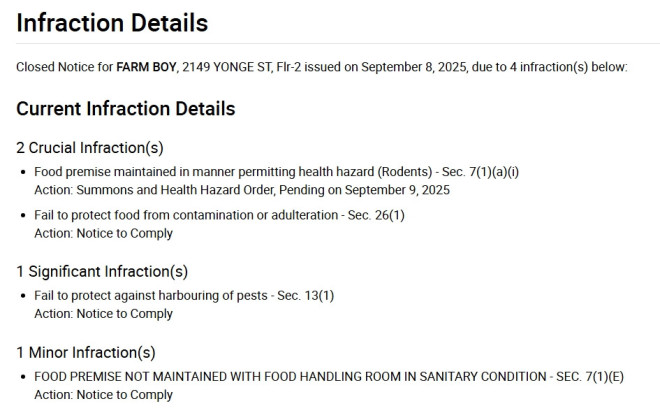Screen dimensions: 660x413
Task: Select the 'Current Infraction Details' subheading
Action: click(x=125, y=108)
